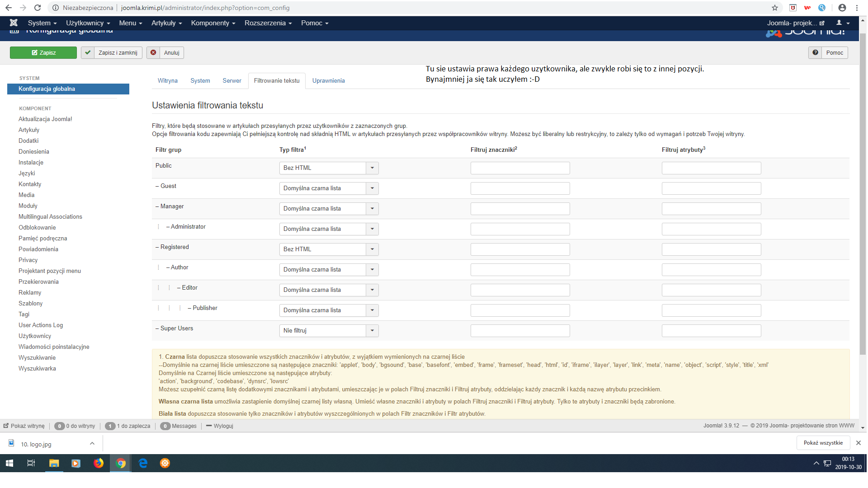This screenshot has width=868, height=488.
Task: Switch to the Uprawnienia tab
Action: [x=328, y=80]
